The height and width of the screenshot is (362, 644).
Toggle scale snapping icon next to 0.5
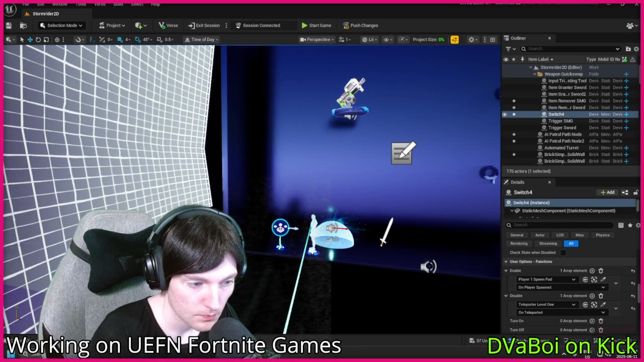(x=159, y=39)
